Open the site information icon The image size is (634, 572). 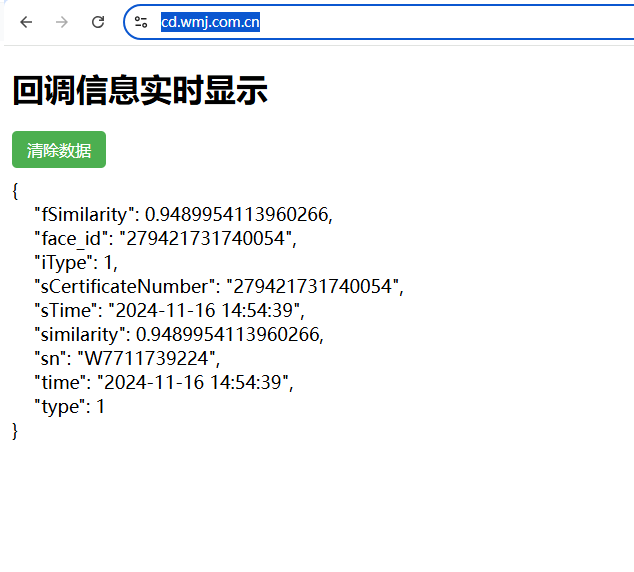point(142,22)
